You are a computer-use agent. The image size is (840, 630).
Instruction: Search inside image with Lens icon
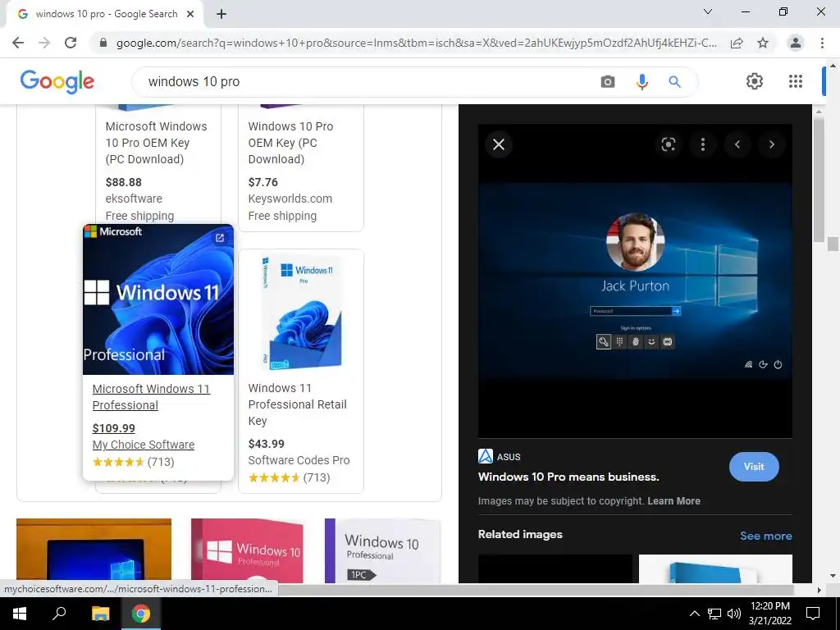[668, 144]
